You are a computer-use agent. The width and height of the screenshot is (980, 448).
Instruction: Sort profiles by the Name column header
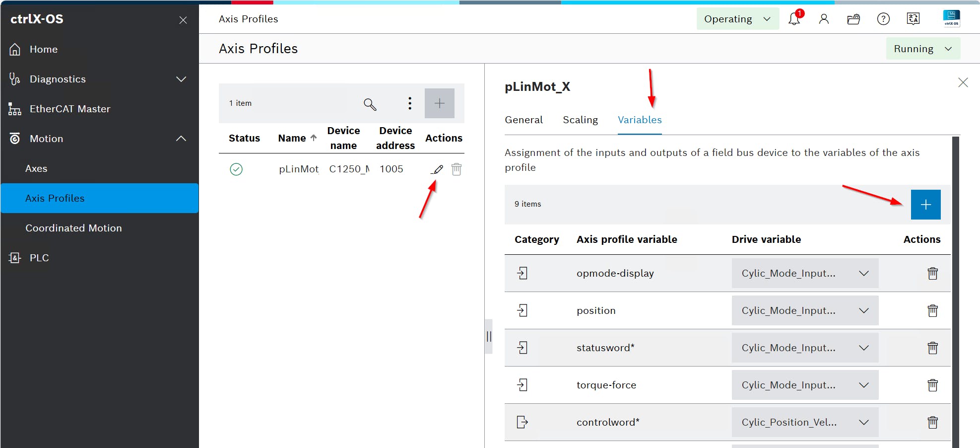click(292, 138)
